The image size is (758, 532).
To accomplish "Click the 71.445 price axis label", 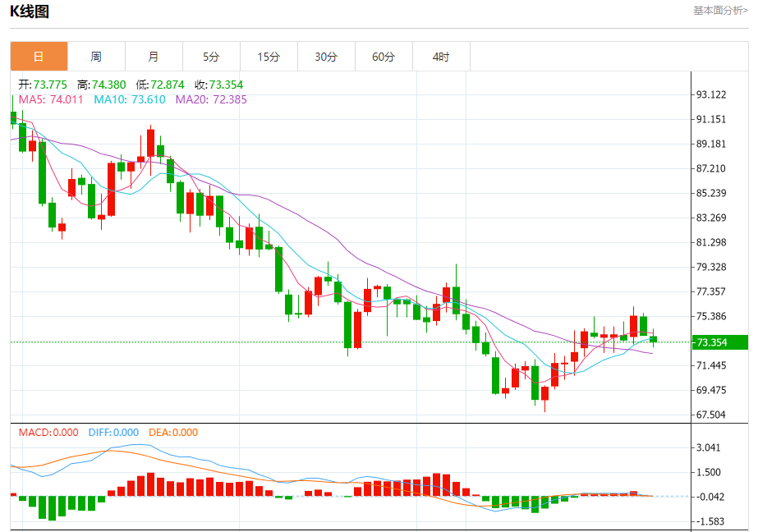I will click(711, 366).
